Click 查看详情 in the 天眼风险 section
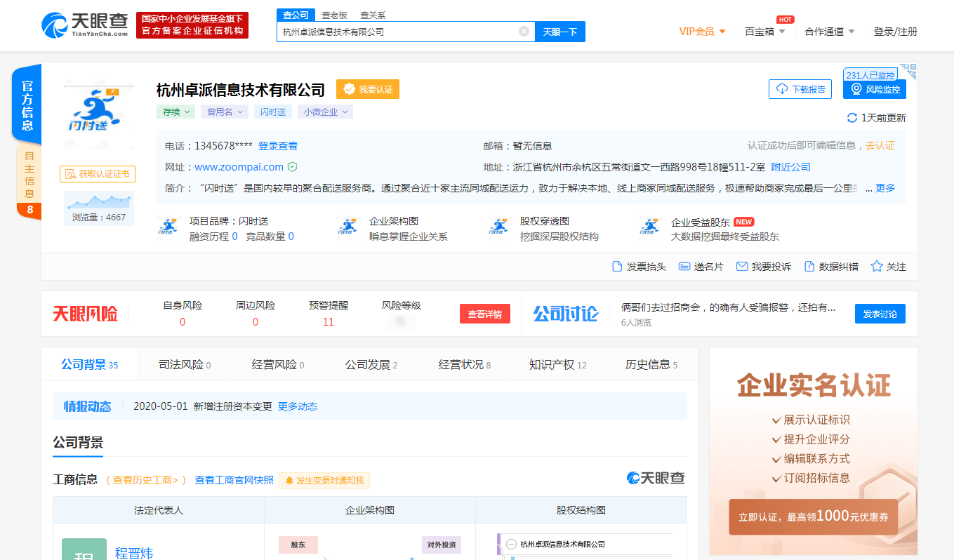954x560 pixels. 485,313
